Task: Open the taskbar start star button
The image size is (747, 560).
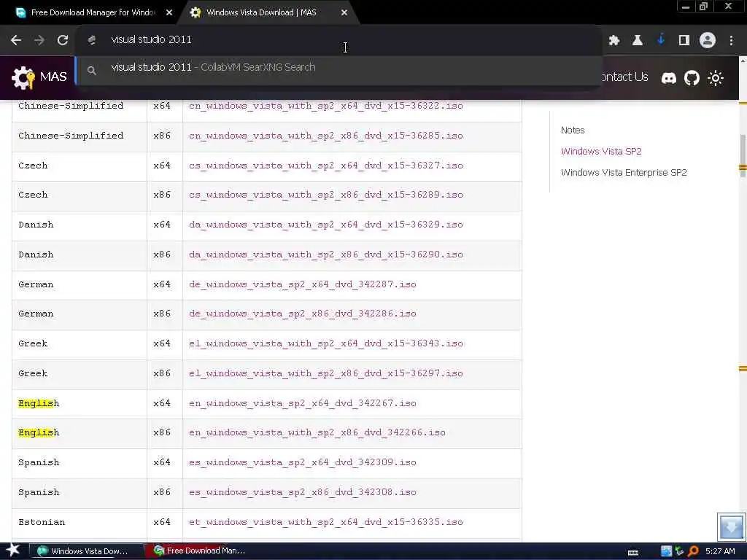Action: 13,551
